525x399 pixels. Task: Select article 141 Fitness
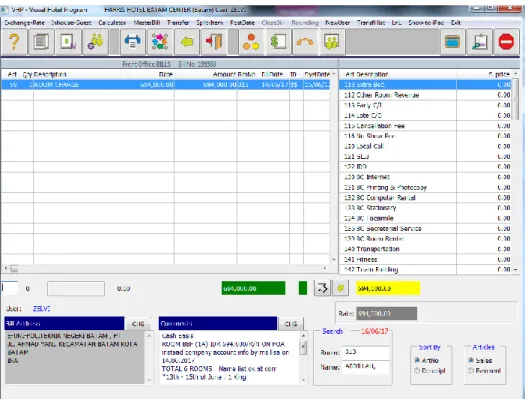tap(426, 259)
